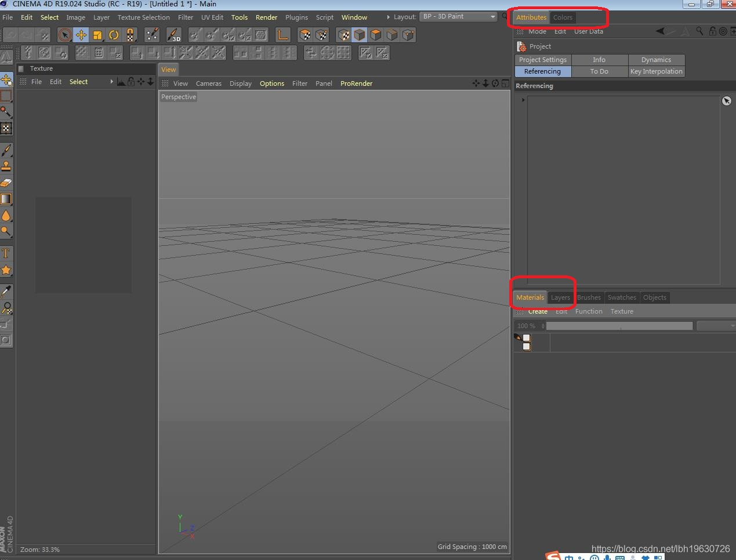Select the highlighted Model mode cube
736x560 pixels.
click(360, 35)
